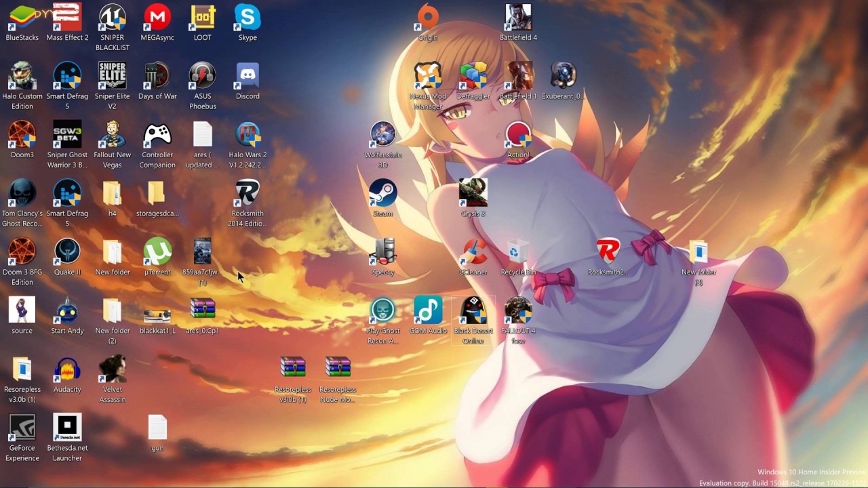Select the Halo Custom Edition icon

click(x=22, y=76)
